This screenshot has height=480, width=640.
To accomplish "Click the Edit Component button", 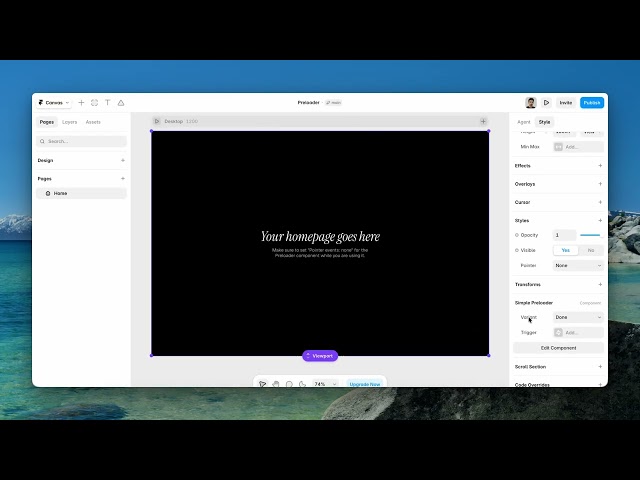I will pyautogui.click(x=558, y=348).
